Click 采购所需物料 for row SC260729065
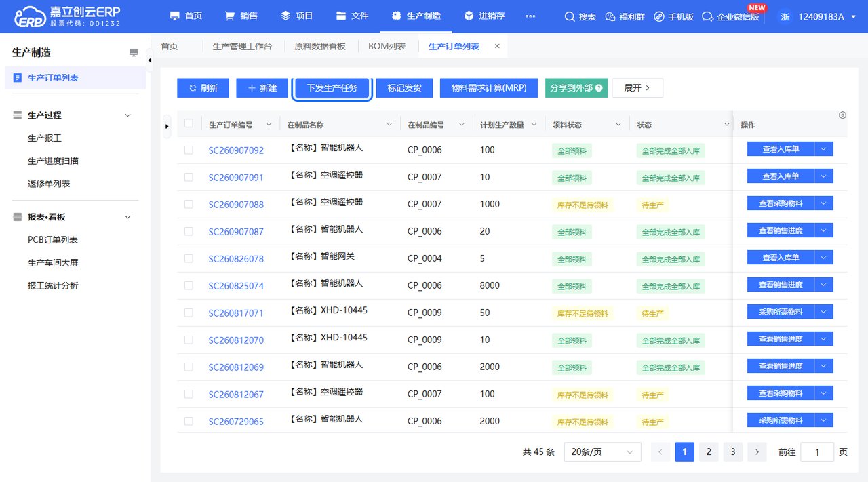The image size is (868, 482). click(x=781, y=420)
